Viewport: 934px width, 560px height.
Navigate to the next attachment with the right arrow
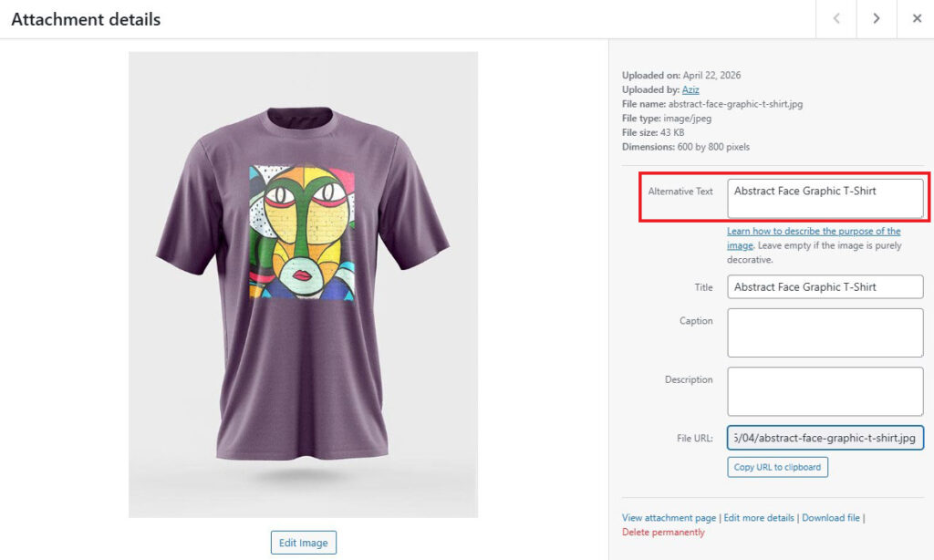tap(876, 18)
